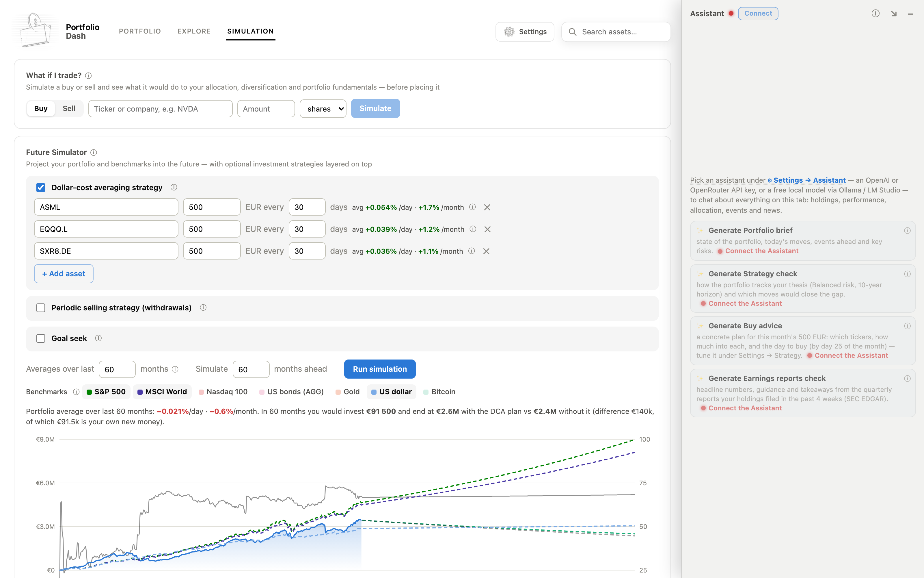The image size is (924, 578).
Task: Switch to the EXPLORE tab
Action: tap(194, 31)
